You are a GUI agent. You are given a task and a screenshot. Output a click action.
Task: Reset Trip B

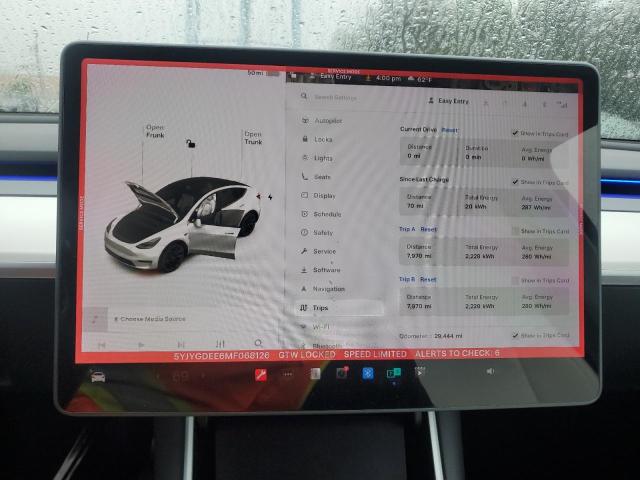pyautogui.click(x=428, y=280)
